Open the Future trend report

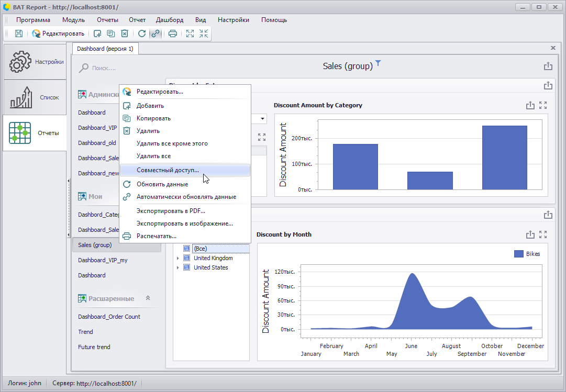94,347
